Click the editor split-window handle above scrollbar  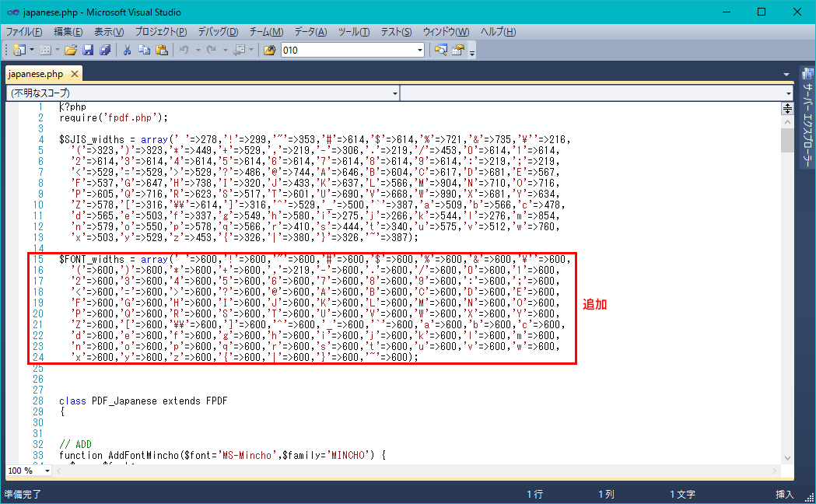(x=787, y=108)
